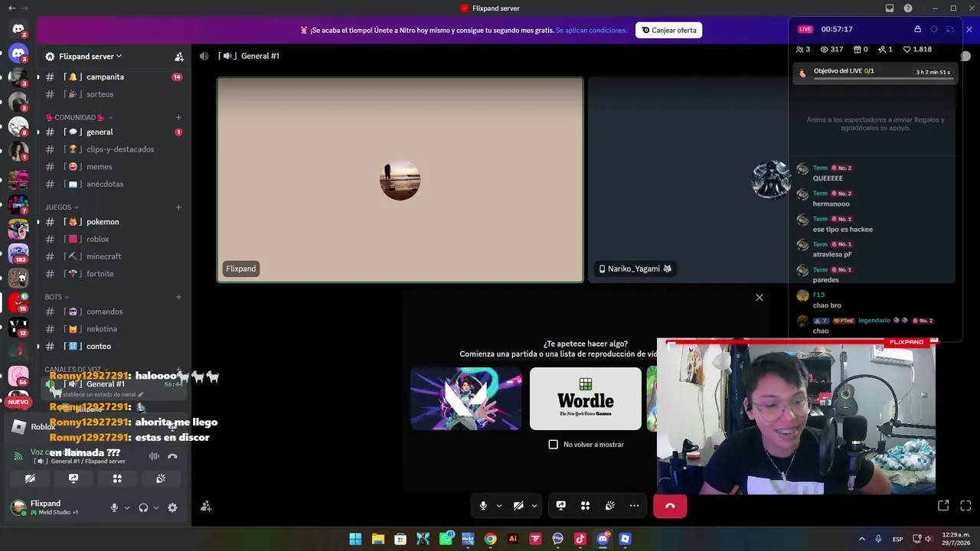This screenshot has width=980, height=551.
Task: Add channel to COMUNIDAD with plus button
Action: [x=178, y=117]
